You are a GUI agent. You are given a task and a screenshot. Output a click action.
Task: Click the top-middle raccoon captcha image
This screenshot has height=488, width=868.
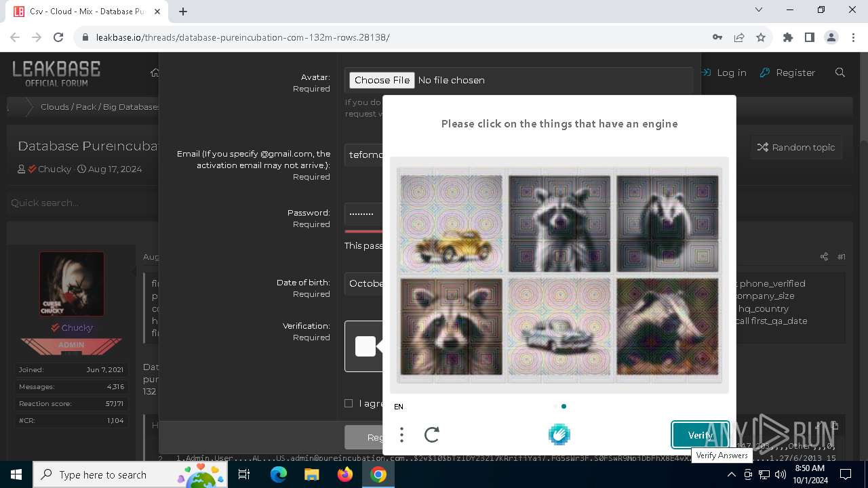(559, 223)
